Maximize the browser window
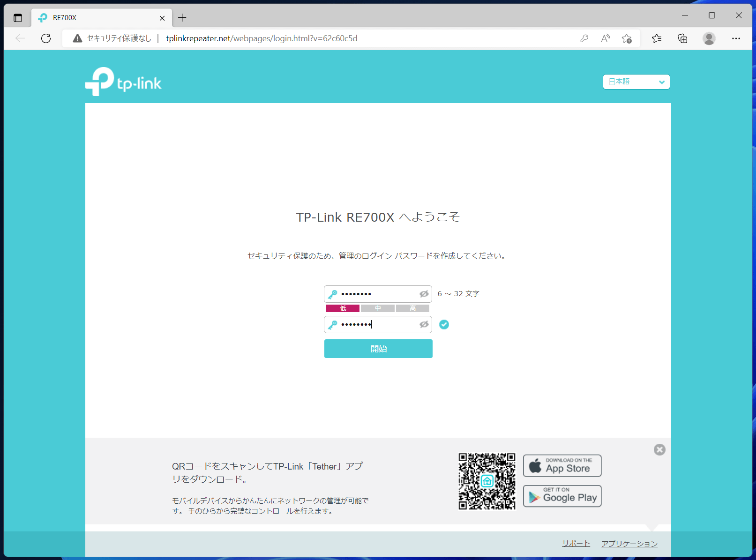 (712, 15)
